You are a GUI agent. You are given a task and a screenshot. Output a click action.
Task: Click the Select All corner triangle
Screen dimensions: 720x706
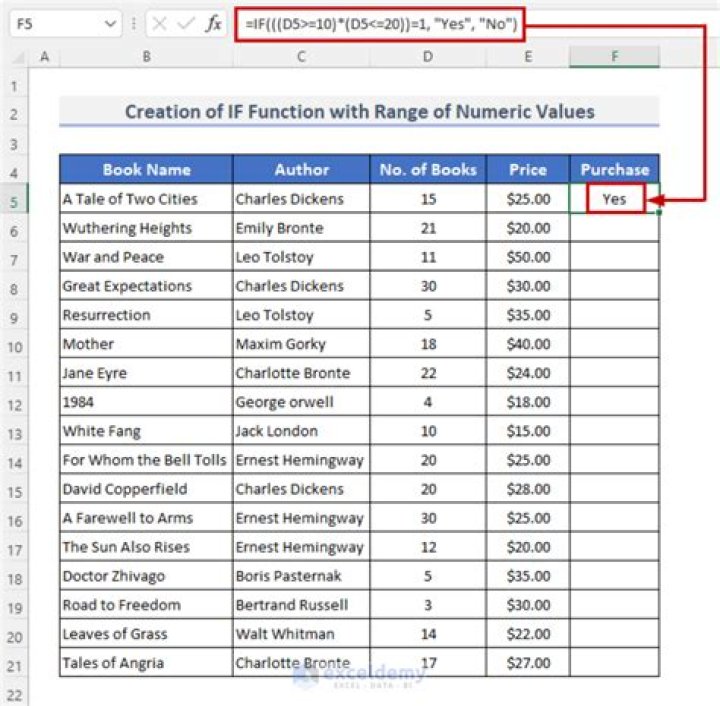point(17,57)
